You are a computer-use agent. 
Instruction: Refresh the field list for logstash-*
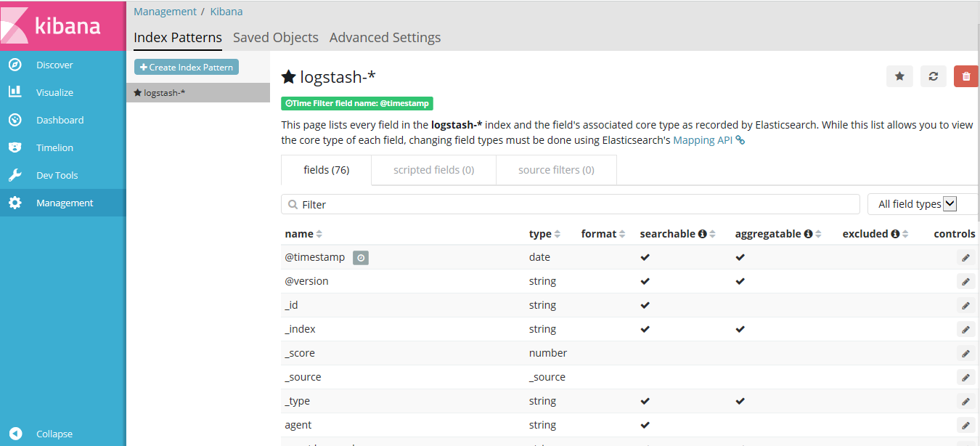pos(933,76)
